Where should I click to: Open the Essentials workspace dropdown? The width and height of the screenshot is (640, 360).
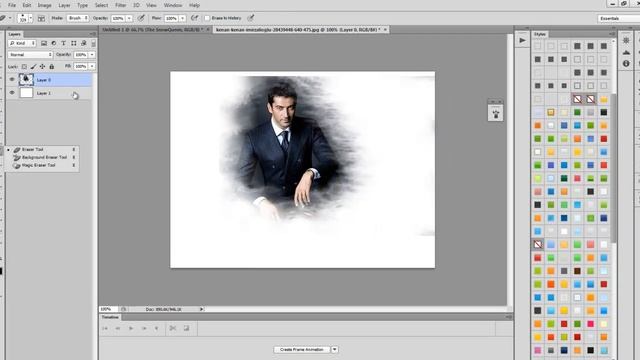point(618,18)
